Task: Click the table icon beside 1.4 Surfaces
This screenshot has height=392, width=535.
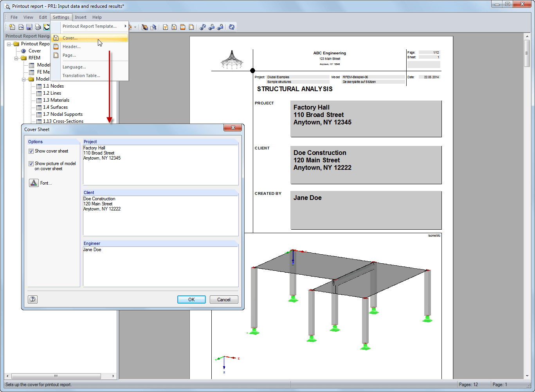Action: pos(39,107)
